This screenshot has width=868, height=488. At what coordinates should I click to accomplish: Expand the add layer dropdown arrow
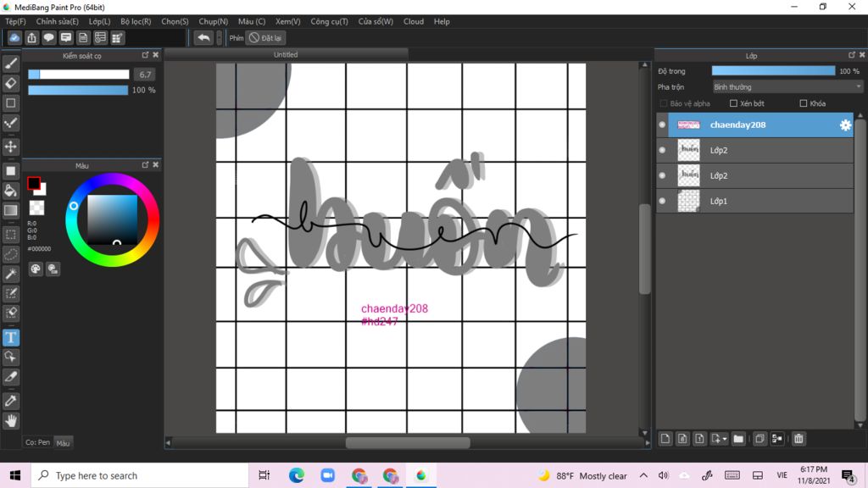[724, 439]
